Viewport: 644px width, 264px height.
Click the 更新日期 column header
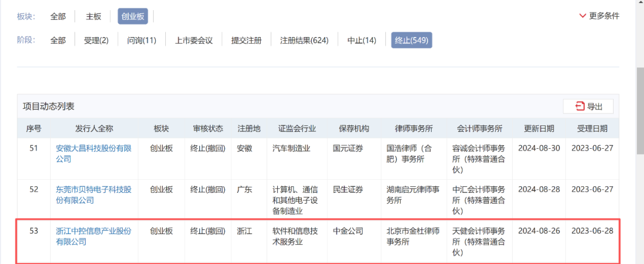pos(538,128)
